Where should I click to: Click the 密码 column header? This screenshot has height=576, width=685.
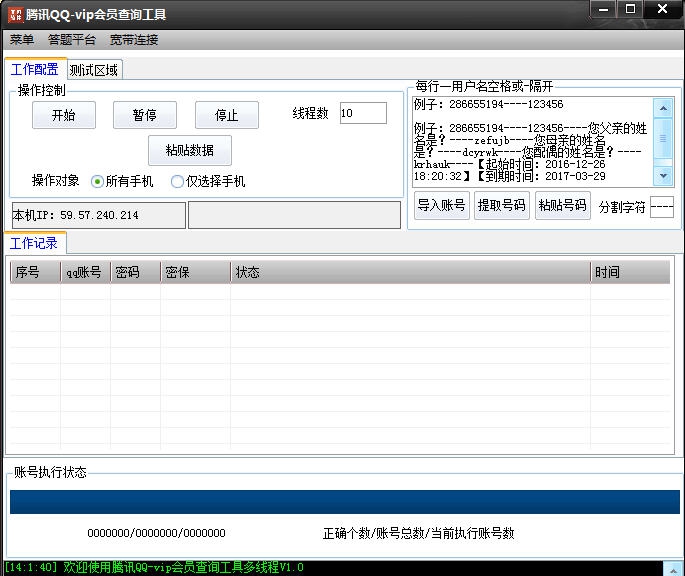135,272
